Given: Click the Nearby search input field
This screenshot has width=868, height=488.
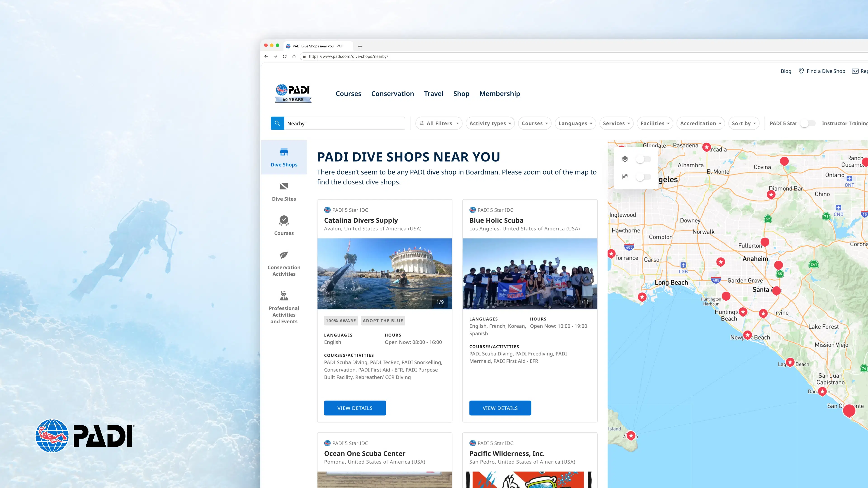Looking at the screenshot, I should coord(344,123).
